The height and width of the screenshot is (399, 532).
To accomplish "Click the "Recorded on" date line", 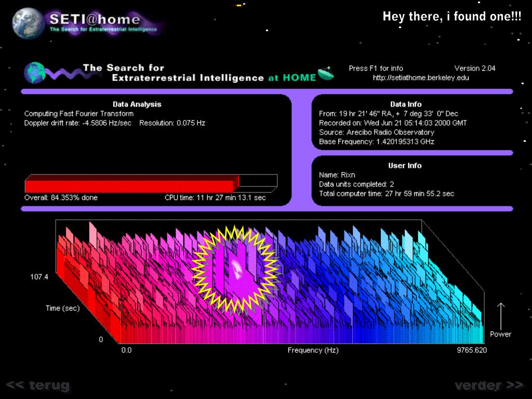I will tap(393, 123).
